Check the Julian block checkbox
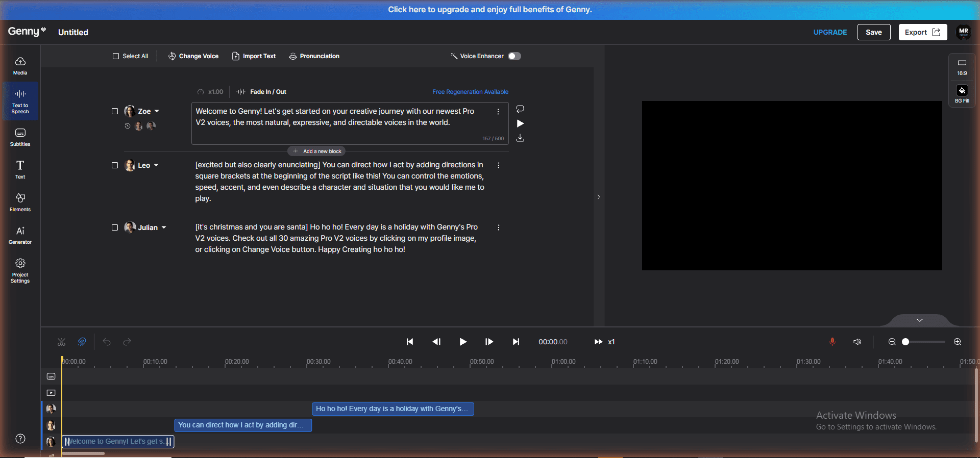980x458 pixels. 115,227
